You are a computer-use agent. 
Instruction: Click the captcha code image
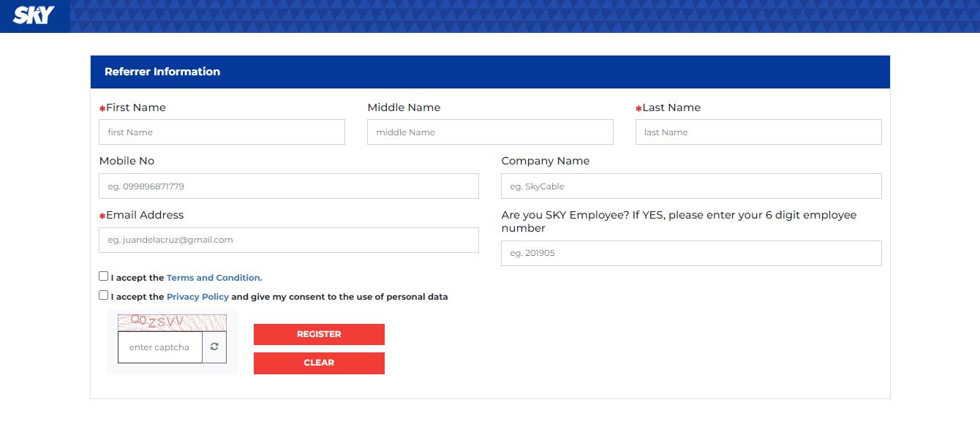[172, 322]
